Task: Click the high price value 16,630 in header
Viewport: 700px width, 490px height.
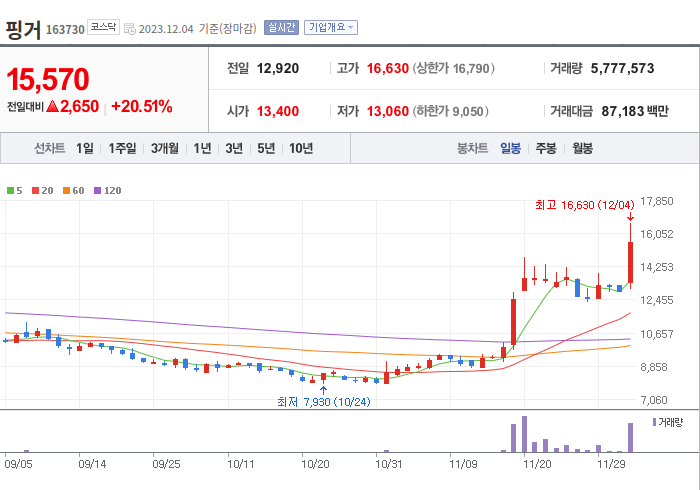Action: click(388, 68)
